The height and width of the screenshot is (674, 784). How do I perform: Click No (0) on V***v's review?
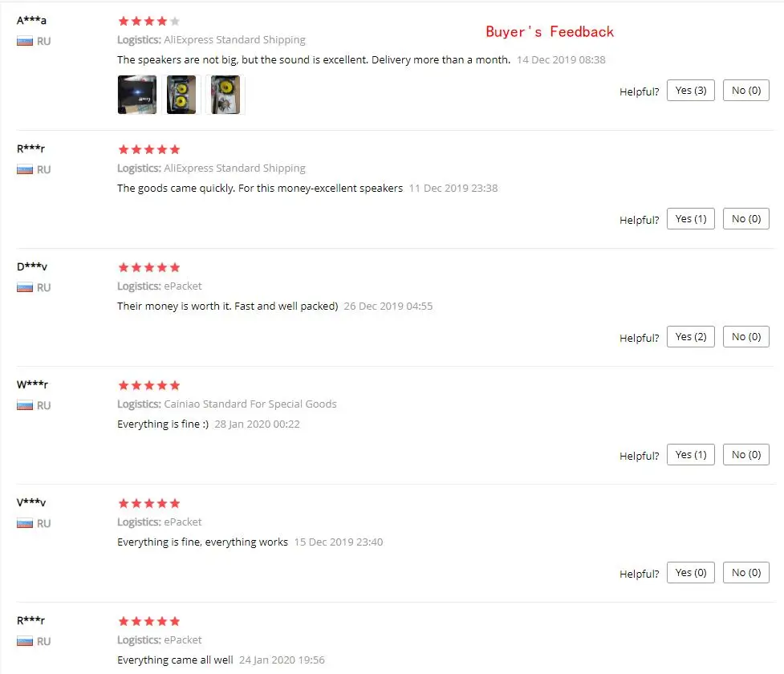click(746, 573)
